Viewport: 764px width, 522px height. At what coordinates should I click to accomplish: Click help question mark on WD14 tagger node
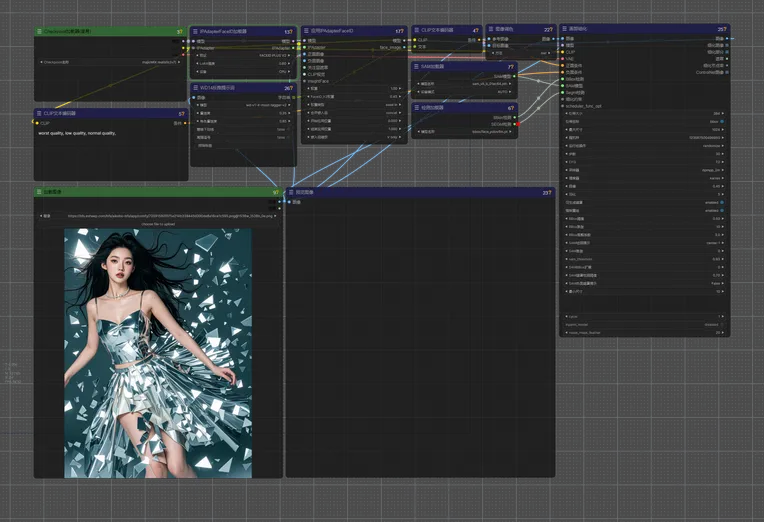(292, 88)
